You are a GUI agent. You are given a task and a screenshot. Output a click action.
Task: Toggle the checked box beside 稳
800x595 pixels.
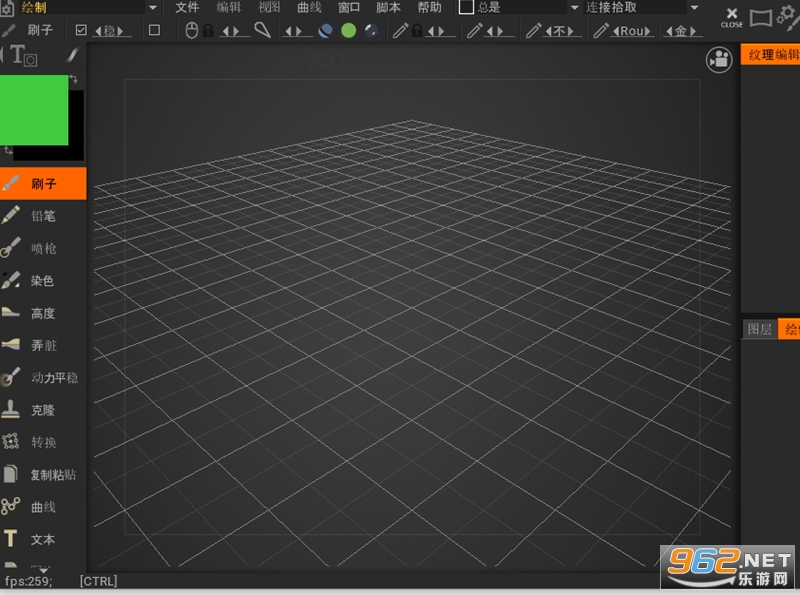click(x=81, y=30)
